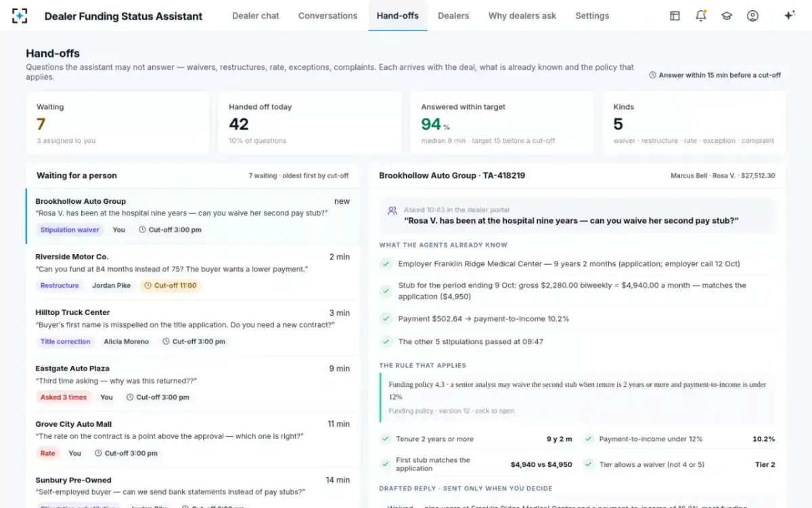Click the clock icon in Riverside's Cut-off 11:00 chip
The image size is (812, 508).
pyautogui.click(x=148, y=286)
